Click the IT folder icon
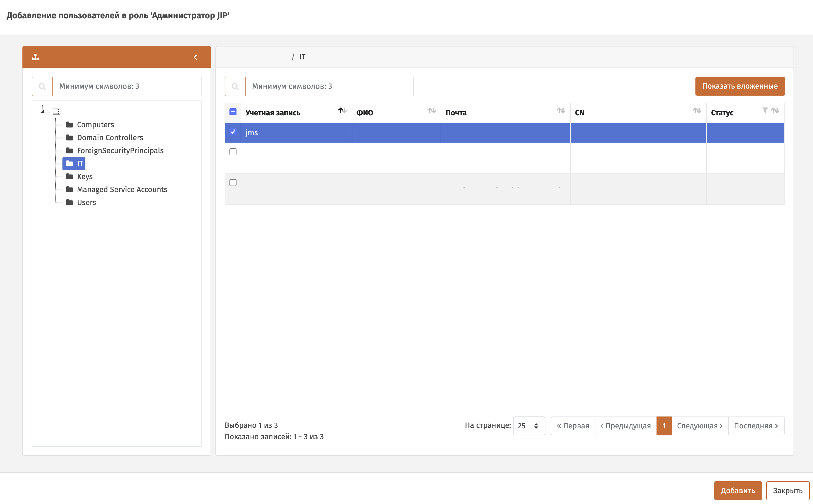Screen dimensions: 813x504 (69, 164)
